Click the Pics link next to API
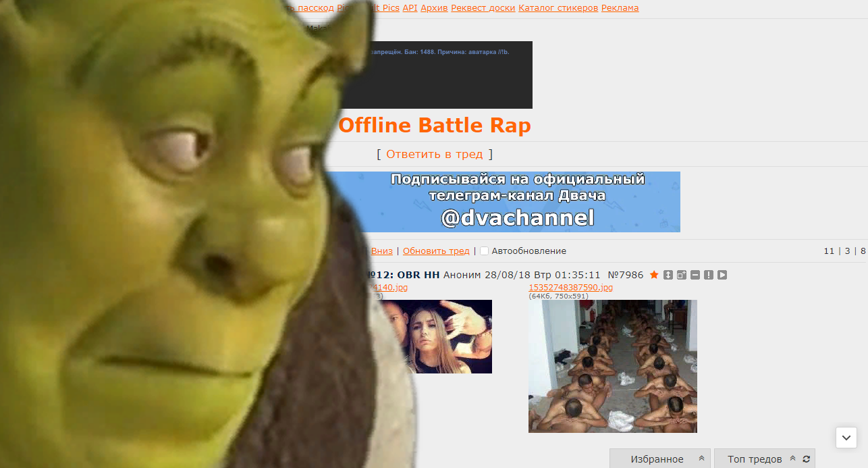 pyautogui.click(x=388, y=8)
